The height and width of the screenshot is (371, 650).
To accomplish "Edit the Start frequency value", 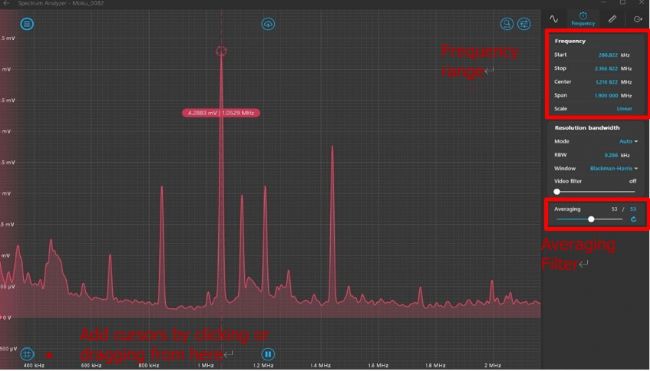I will tap(608, 55).
